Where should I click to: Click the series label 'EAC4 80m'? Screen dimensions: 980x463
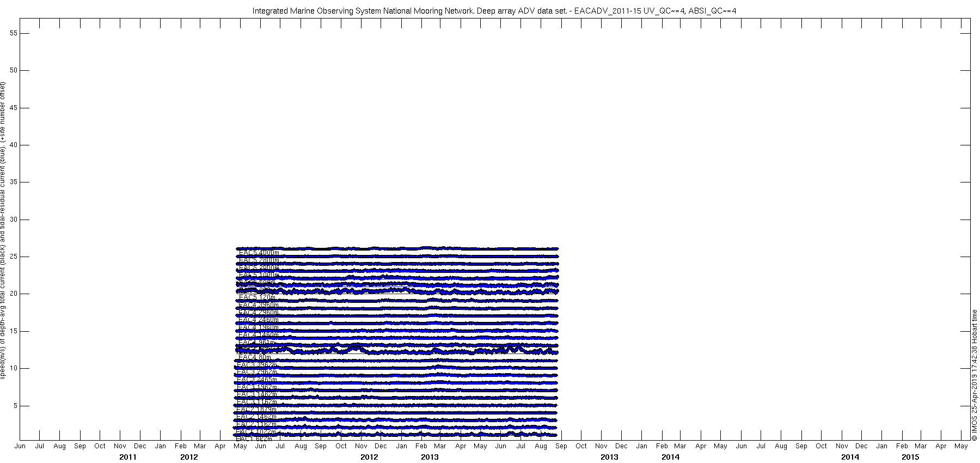(x=255, y=357)
